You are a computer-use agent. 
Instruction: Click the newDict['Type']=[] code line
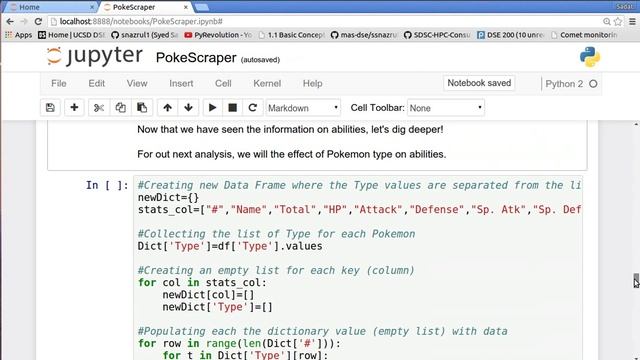point(217,307)
